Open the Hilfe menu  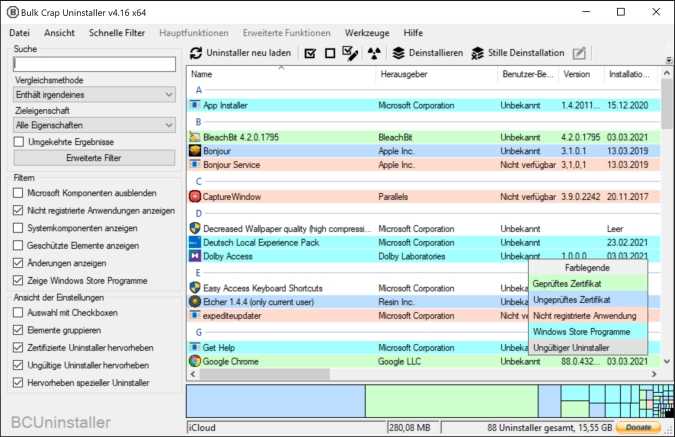point(413,33)
